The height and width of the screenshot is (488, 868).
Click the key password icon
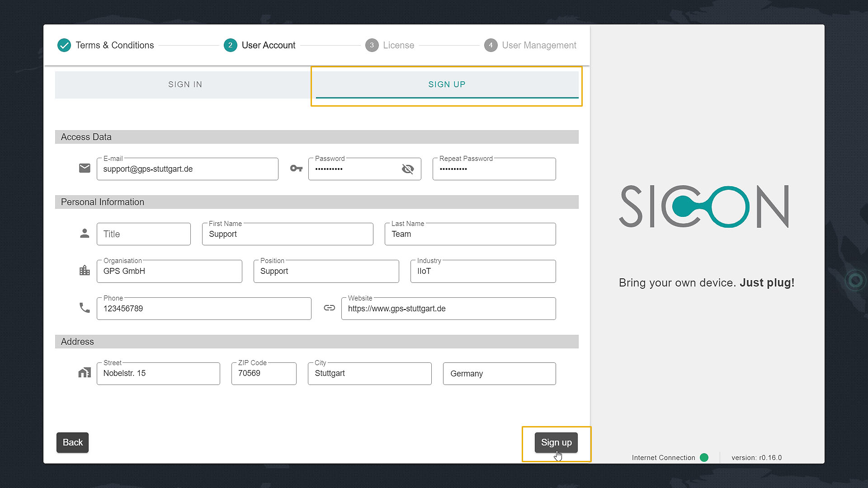click(296, 169)
